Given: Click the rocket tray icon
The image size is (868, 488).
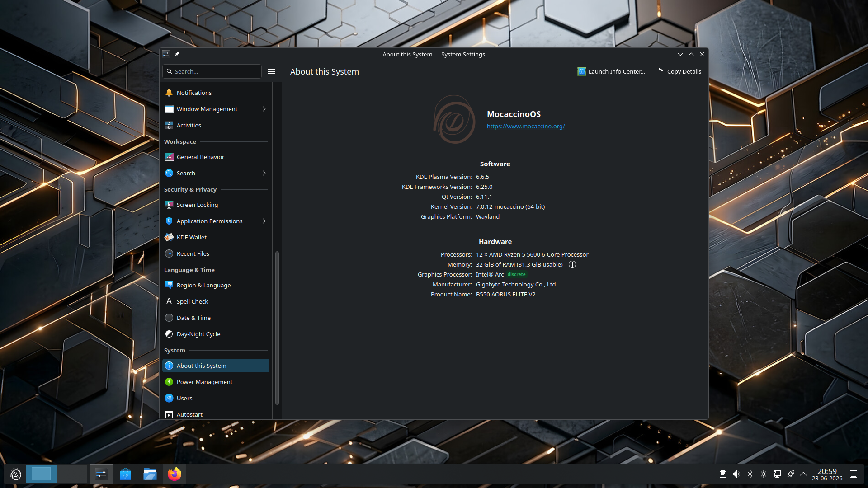Looking at the screenshot, I should [791, 474].
